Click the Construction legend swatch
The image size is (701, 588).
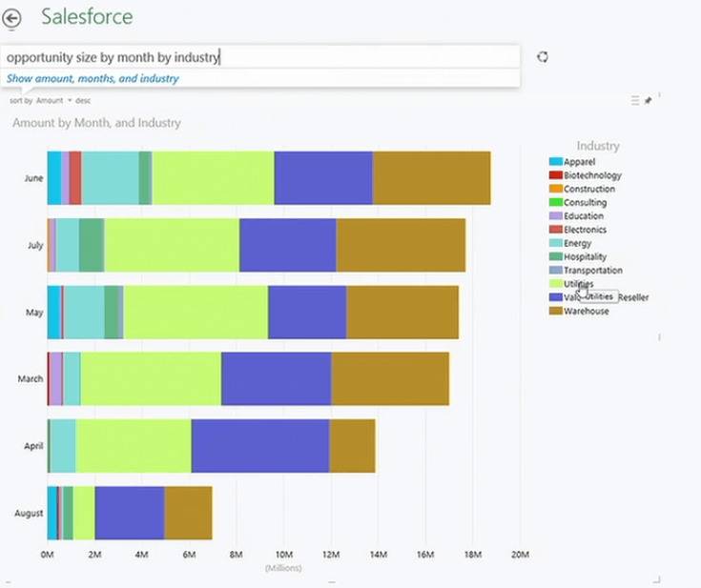coord(555,189)
